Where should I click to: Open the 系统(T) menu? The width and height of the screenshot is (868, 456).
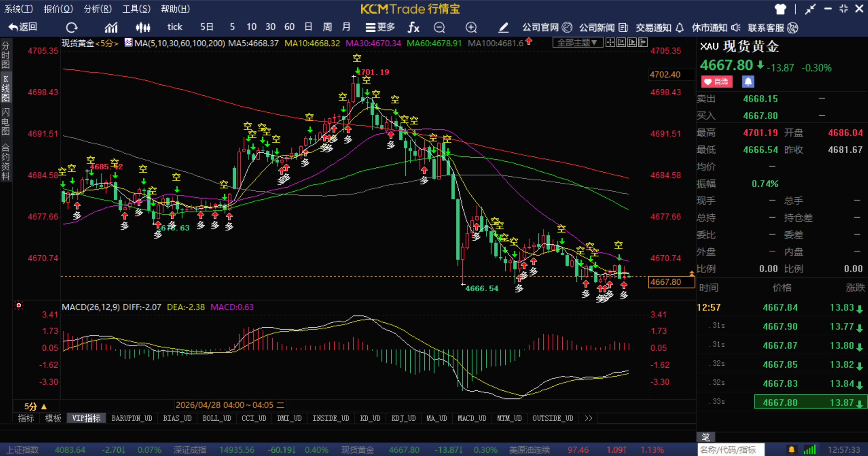[19, 9]
